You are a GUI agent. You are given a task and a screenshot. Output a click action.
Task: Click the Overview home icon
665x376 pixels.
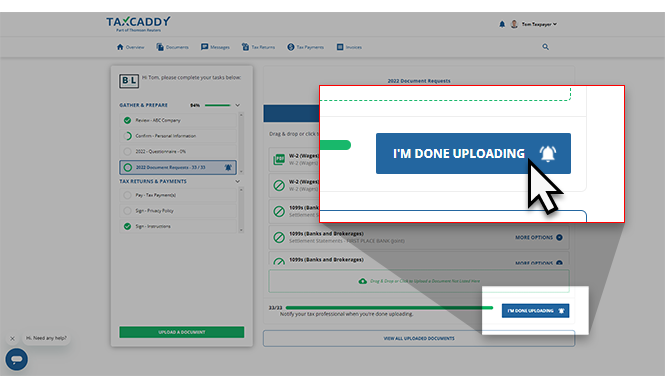click(x=120, y=47)
